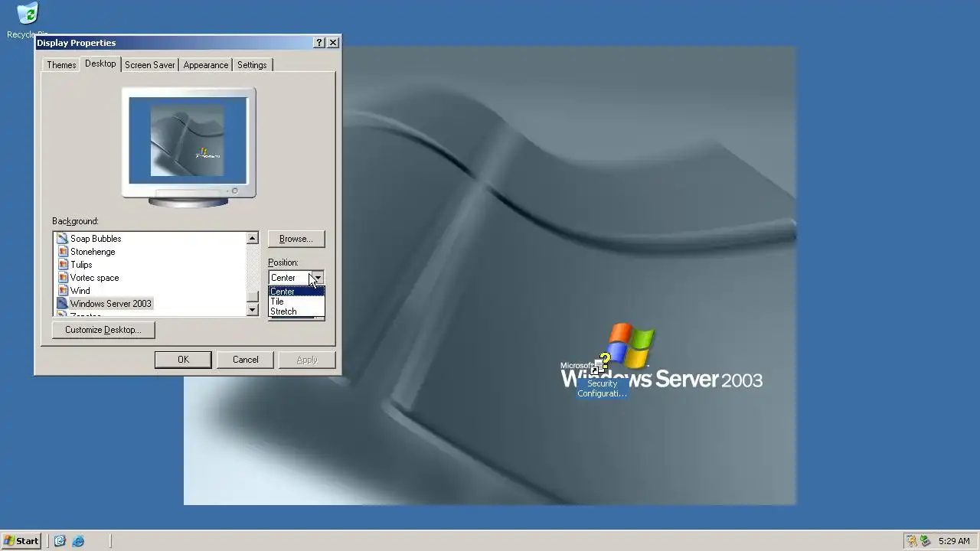Open the Settings tab
Screen dimensions: 980x551
[x=252, y=65]
